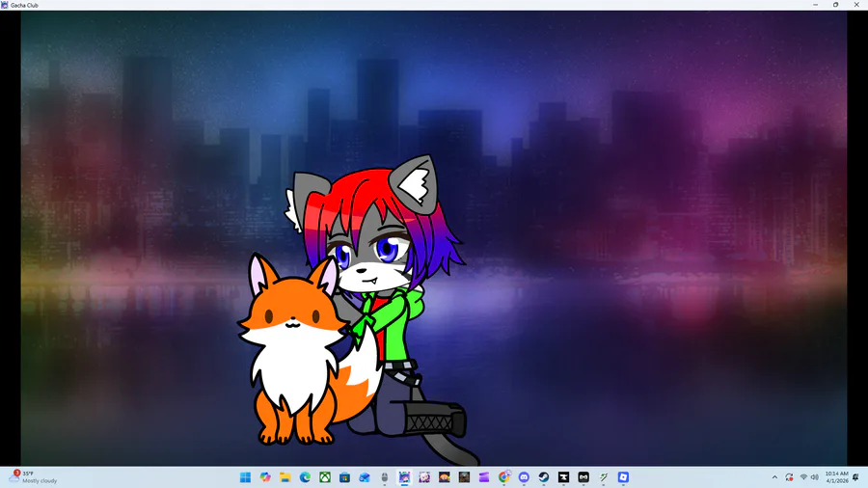Open the Xbox app from the taskbar
Viewport: 868px width, 488px height.
coord(325,477)
